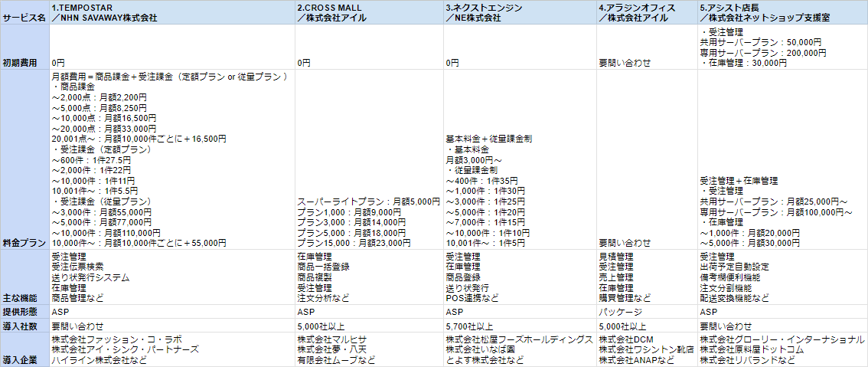Select the 注文分析など feature line
This screenshot has height=367, width=868.
coord(324,298)
